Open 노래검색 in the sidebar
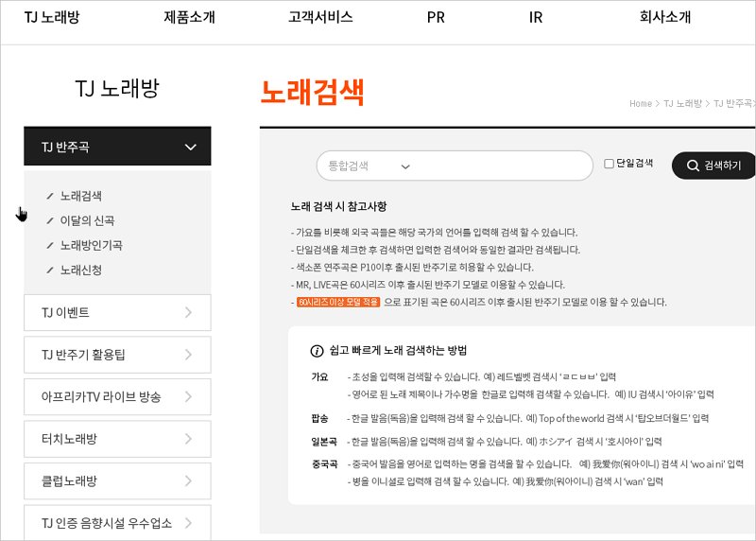 point(80,196)
